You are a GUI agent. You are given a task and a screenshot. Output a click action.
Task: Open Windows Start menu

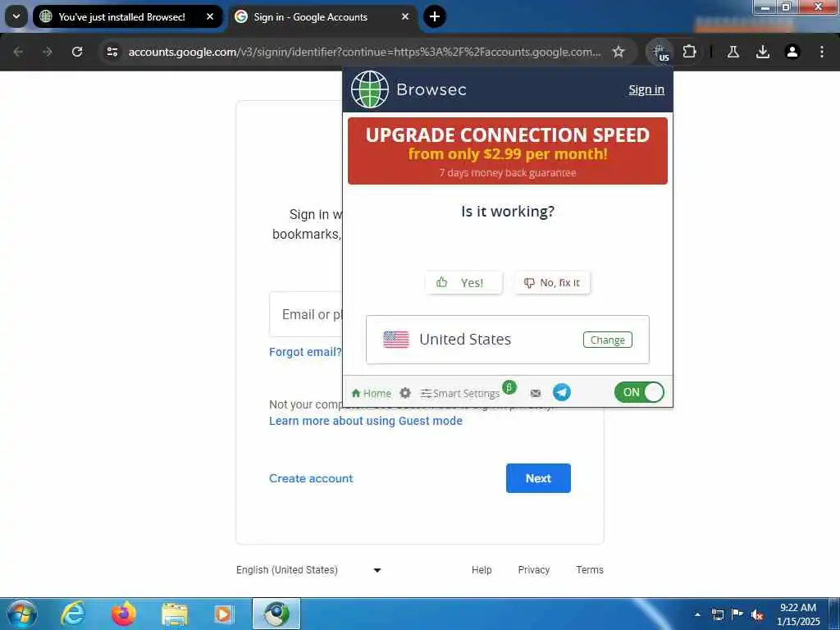[22, 614]
